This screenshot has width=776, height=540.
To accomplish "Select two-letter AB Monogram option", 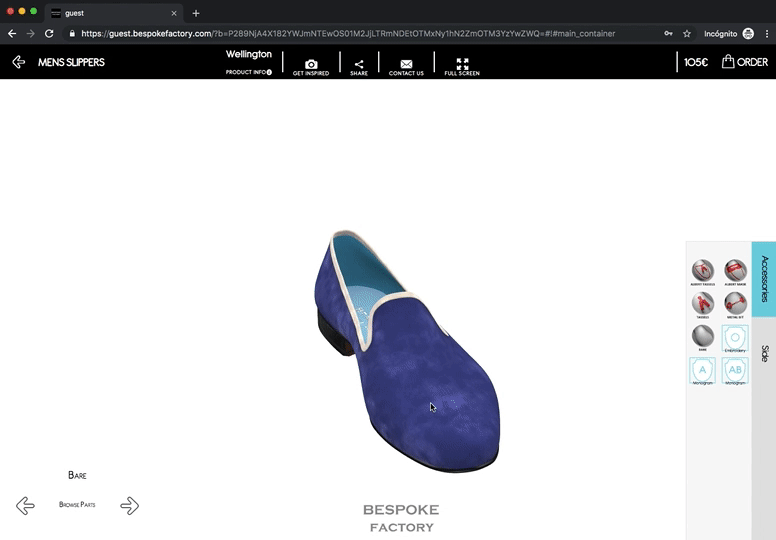I will pyautogui.click(x=735, y=370).
